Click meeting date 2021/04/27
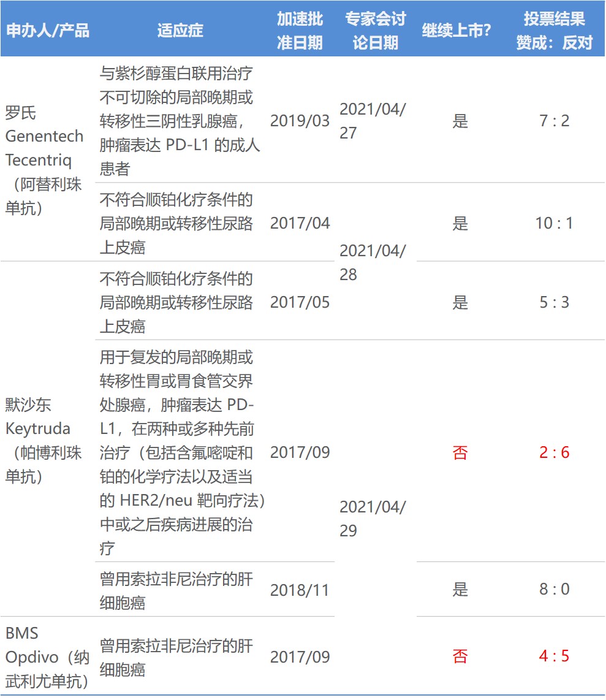606x700 pixels. point(373,121)
